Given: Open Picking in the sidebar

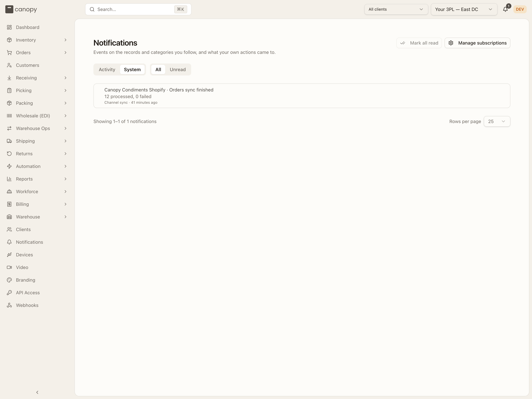Looking at the screenshot, I should pyautogui.click(x=37, y=90).
